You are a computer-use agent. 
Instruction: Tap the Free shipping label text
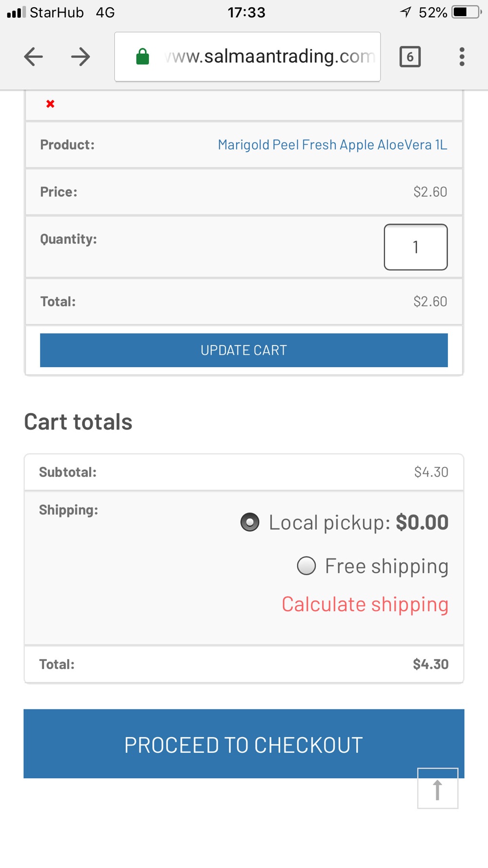[386, 566]
